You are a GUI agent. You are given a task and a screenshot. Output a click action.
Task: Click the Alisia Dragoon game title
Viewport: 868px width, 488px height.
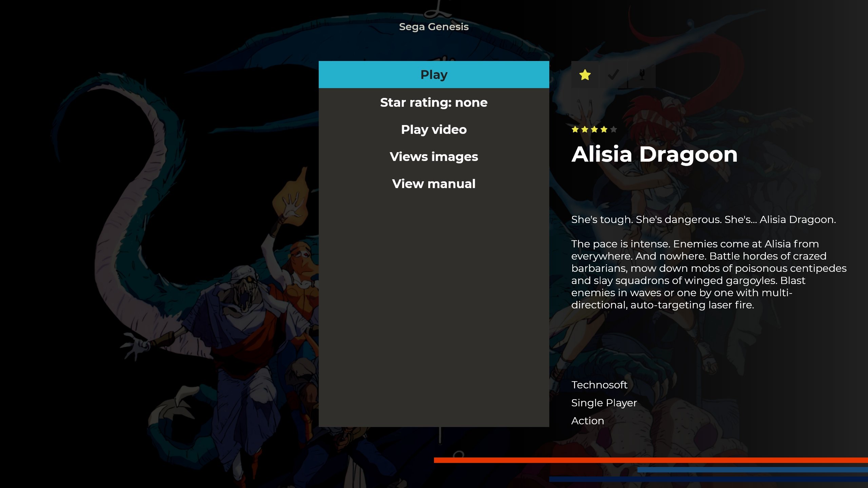[654, 155]
